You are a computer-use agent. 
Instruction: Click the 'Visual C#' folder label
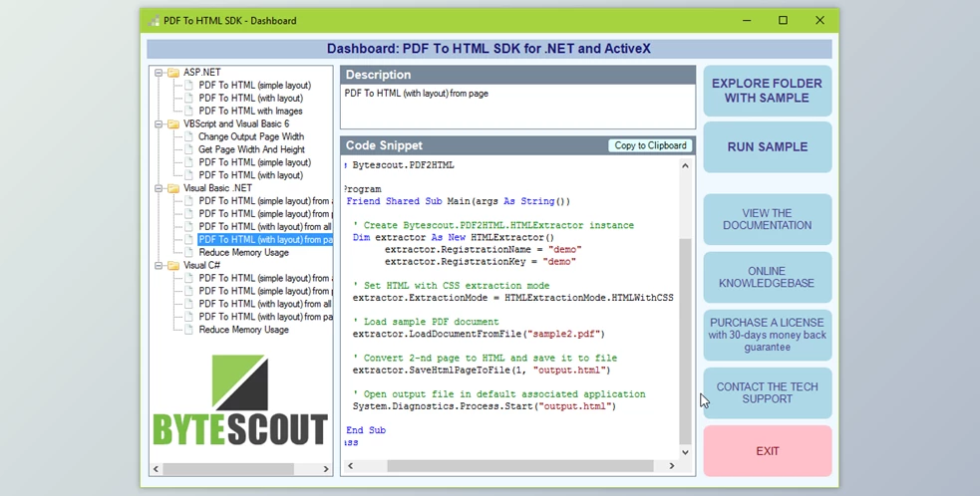tap(201, 266)
